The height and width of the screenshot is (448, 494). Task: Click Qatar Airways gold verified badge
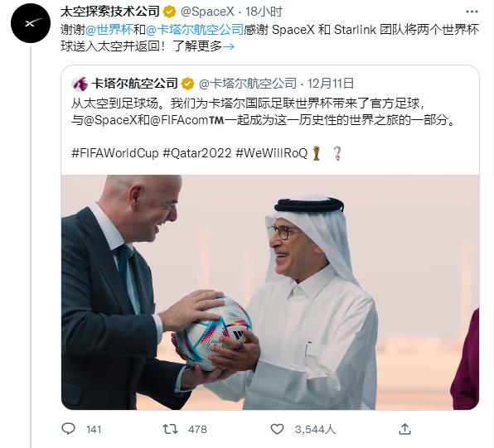point(188,84)
